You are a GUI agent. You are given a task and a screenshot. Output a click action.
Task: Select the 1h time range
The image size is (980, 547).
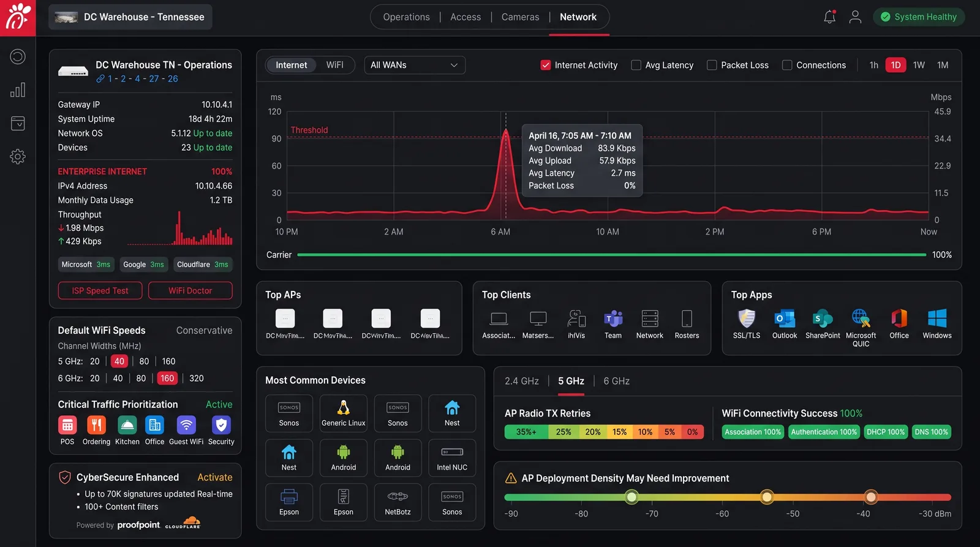pos(873,65)
